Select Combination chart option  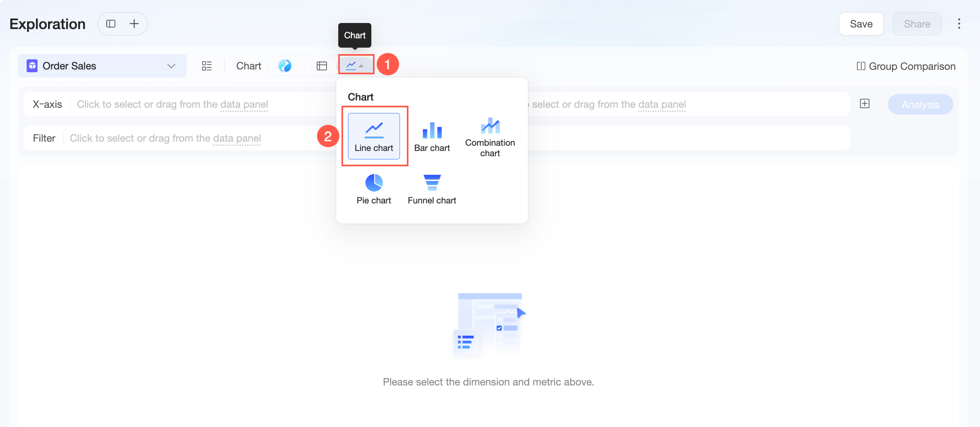[490, 136]
